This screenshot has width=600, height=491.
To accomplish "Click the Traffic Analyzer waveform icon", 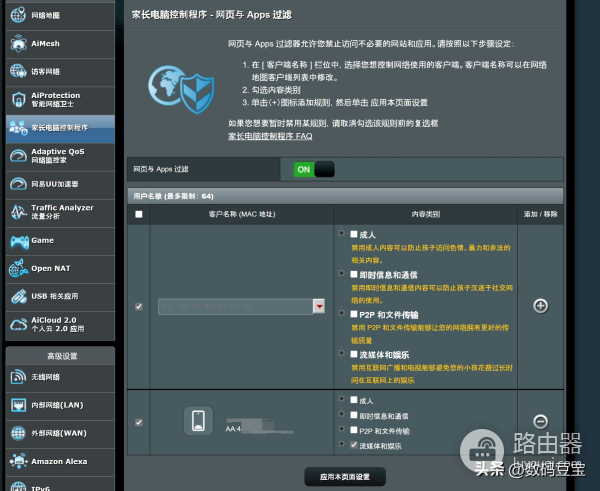I will [x=18, y=212].
